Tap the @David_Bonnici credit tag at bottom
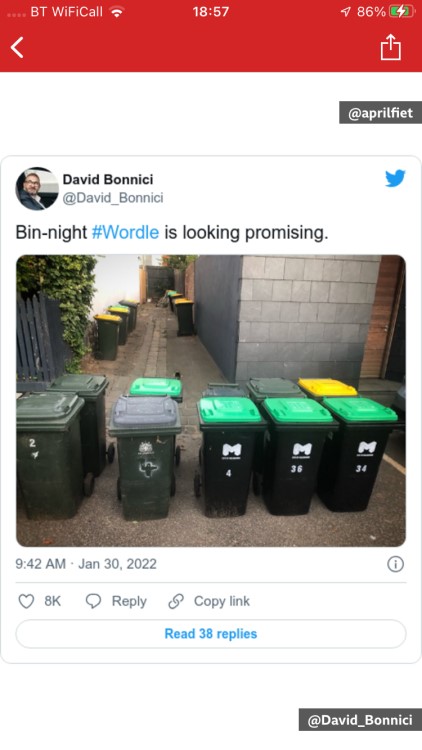422x750 pixels. pos(360,719)
